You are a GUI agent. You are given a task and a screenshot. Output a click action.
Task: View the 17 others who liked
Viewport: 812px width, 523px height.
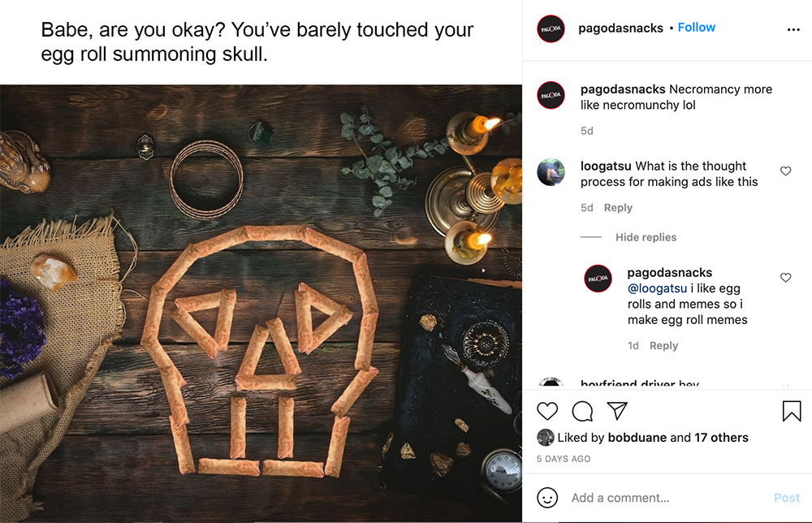(x=721, y=438)
